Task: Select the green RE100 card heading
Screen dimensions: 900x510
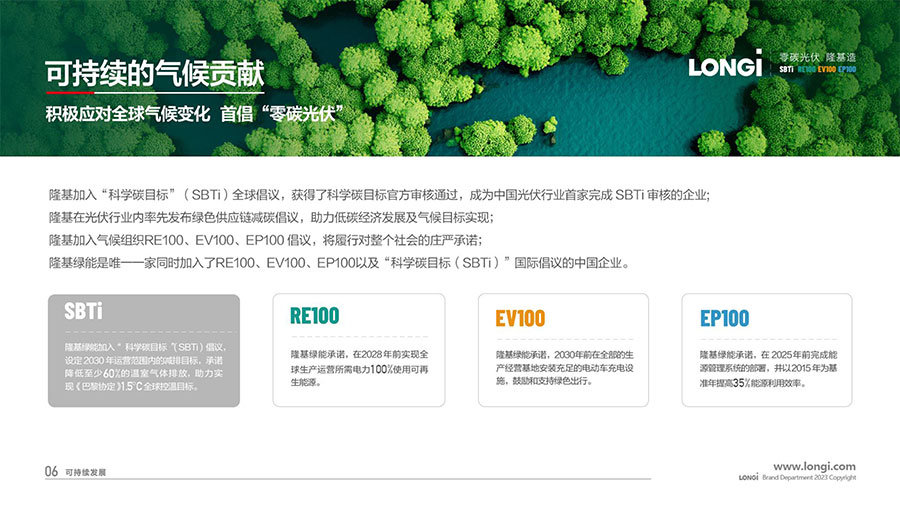Action: pyautogui.click(x=315, y=316)
